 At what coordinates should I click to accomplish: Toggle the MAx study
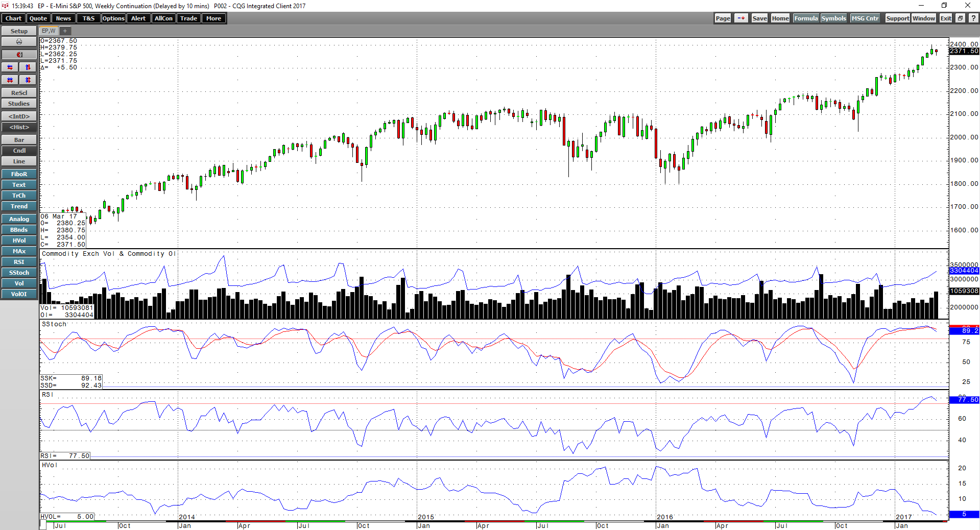(x=19, y=251)
